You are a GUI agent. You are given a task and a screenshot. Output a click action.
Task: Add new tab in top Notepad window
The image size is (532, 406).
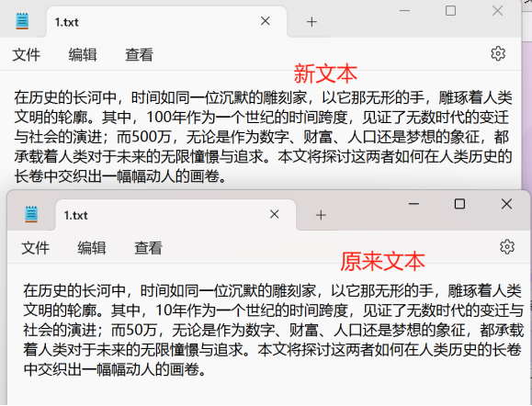coord(311,22)
